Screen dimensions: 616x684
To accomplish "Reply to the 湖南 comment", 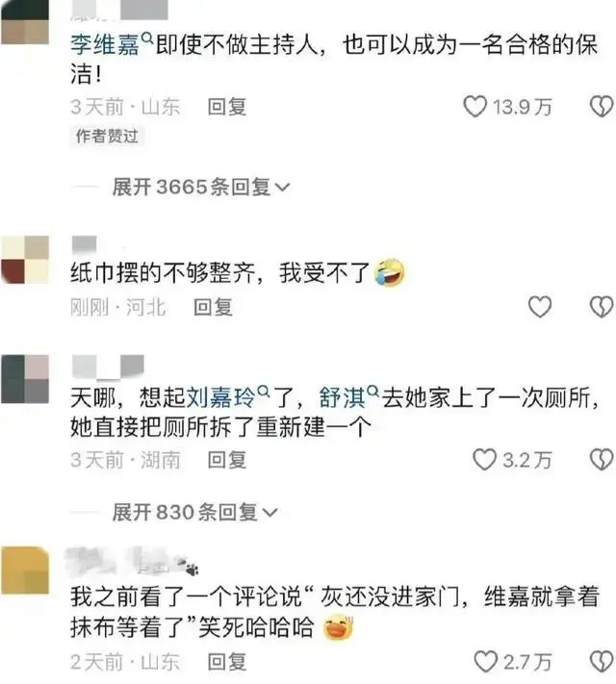I will point(226,460).
